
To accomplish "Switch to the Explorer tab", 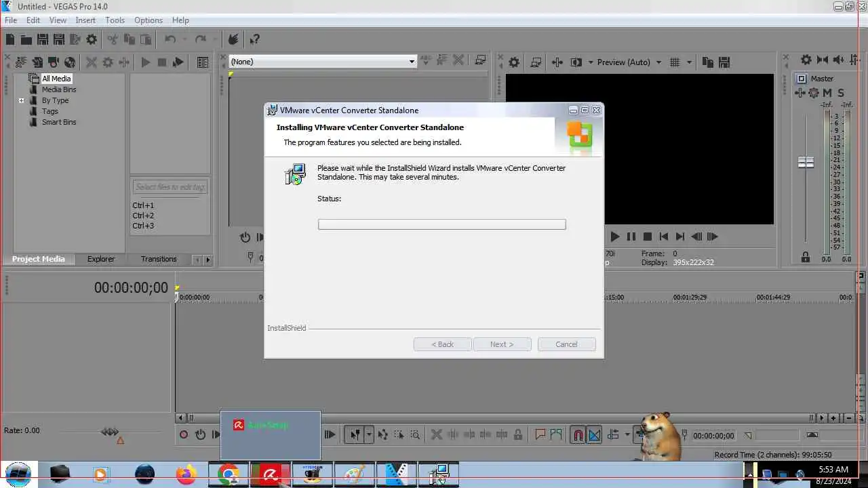I will point(101,259).
